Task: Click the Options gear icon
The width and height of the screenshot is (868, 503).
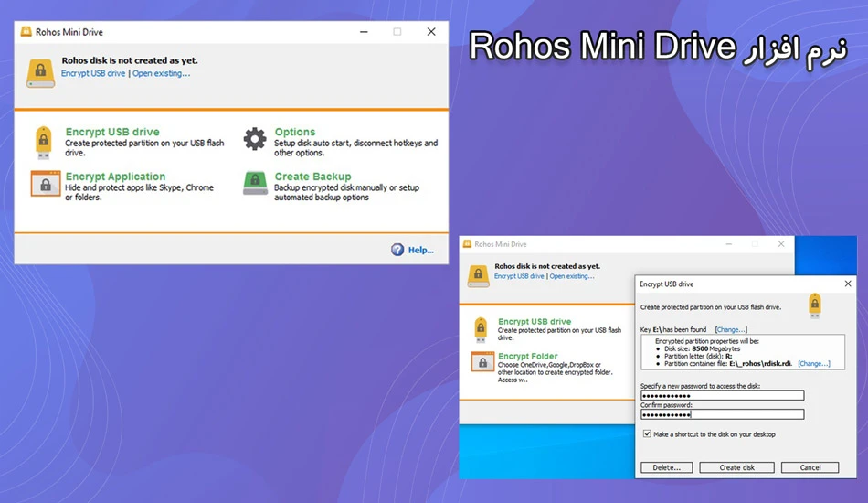Action: (x=255, y=138)
